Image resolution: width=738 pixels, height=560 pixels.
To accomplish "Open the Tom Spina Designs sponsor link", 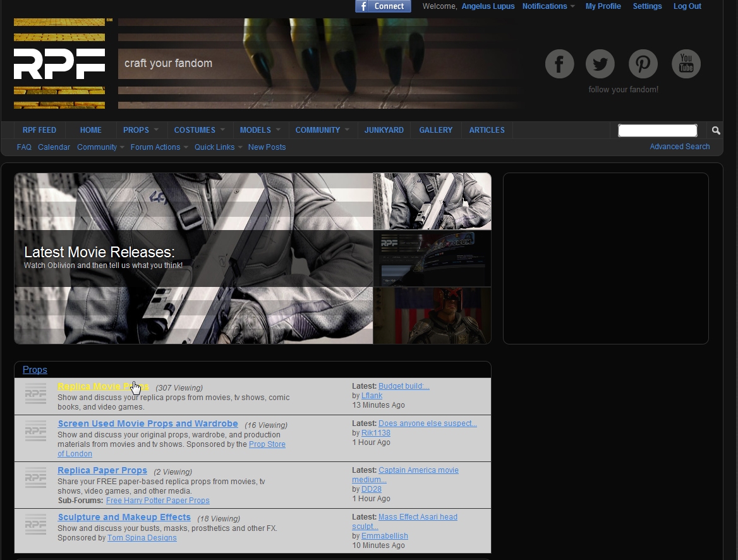I will point(142,537).
